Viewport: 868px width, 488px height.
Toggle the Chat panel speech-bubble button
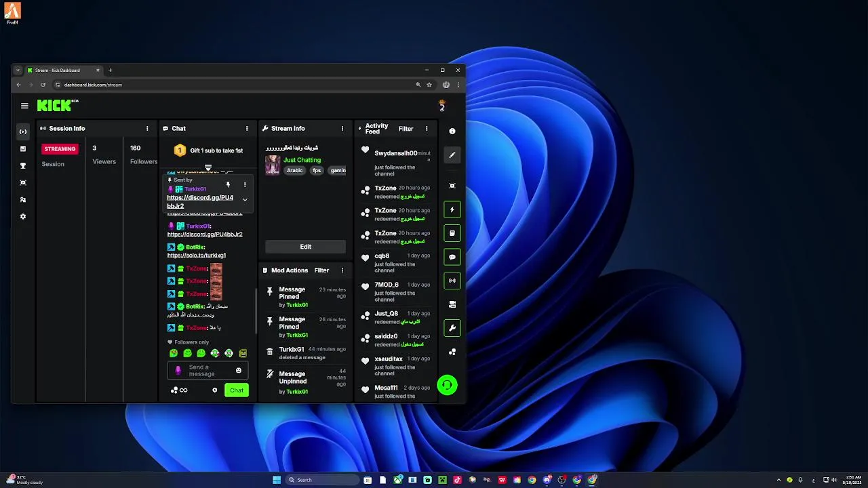(x=452, y=257)
